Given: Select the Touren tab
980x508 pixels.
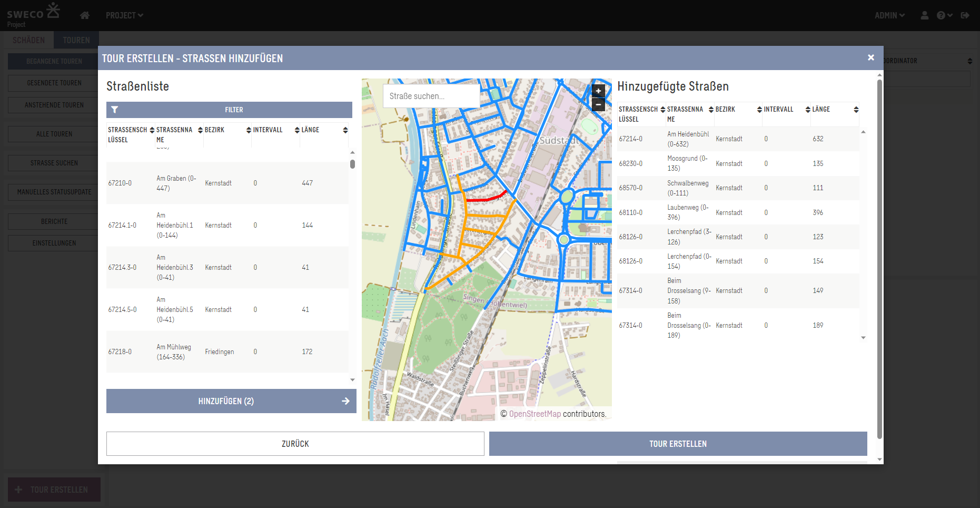Looking at the screenshot, I should (76, 40).
